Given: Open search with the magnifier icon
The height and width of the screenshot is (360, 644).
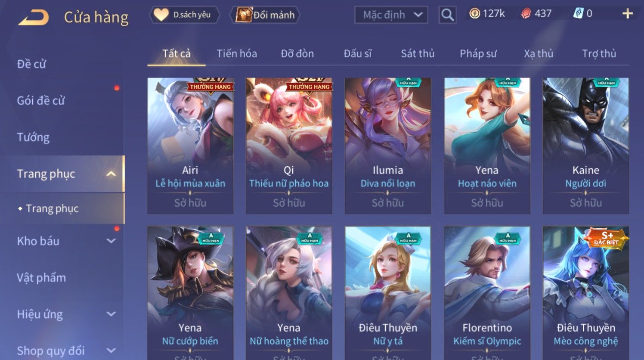Looking at the screenshot, I should [448, 15].
